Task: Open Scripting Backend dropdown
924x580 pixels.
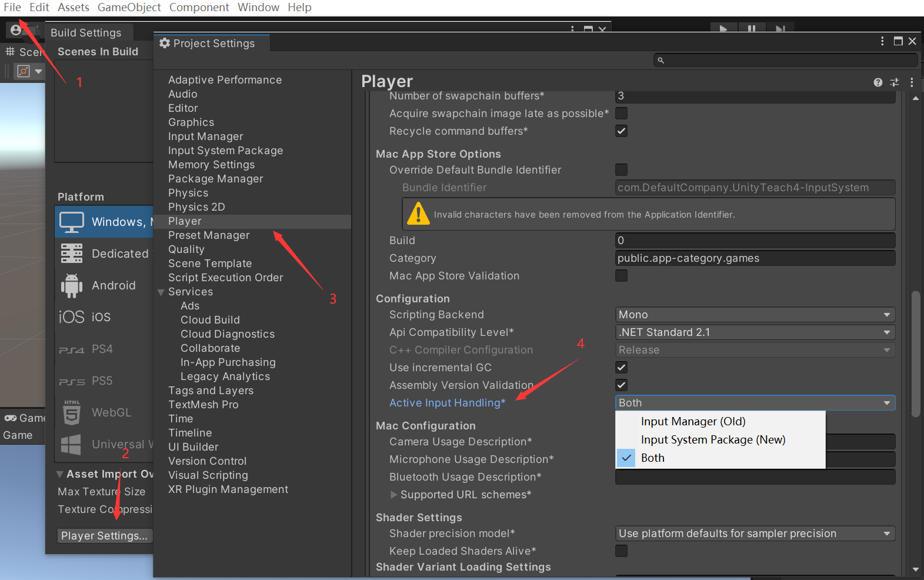Action: (x=755, y=315)
